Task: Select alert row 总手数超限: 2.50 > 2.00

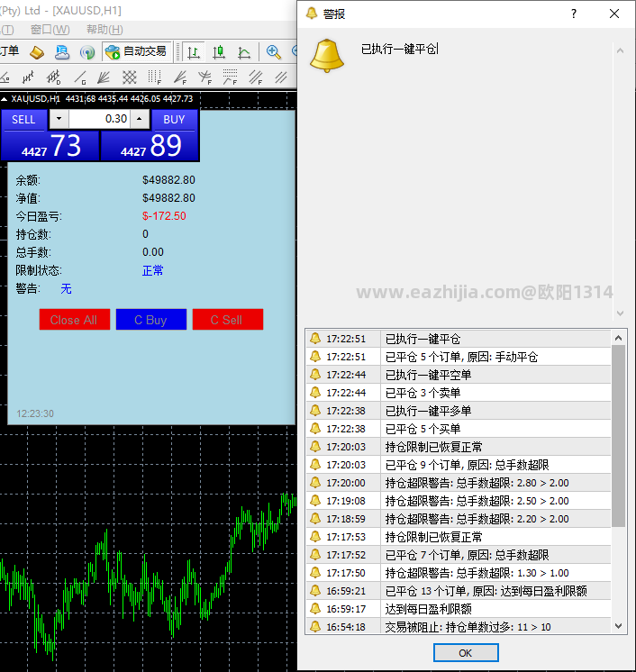Action: (459, 501)
